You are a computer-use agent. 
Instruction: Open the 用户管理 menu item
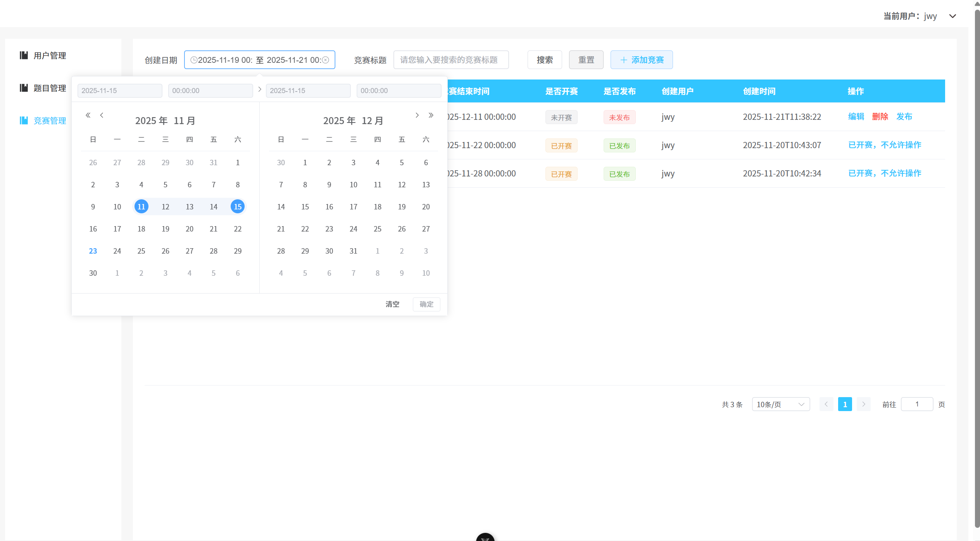pyautogui.click(x=50, y=55)
